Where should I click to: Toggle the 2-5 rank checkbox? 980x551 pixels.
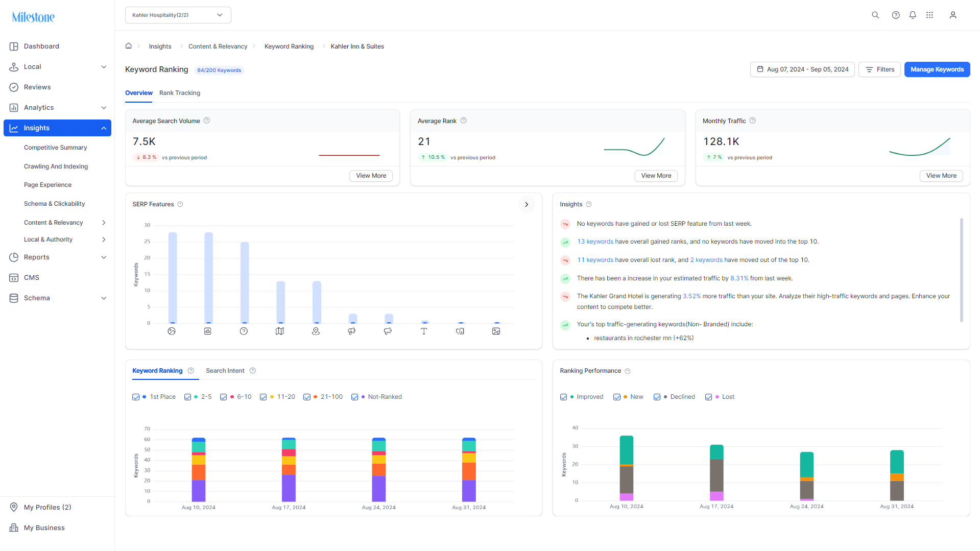pos(188,397)
